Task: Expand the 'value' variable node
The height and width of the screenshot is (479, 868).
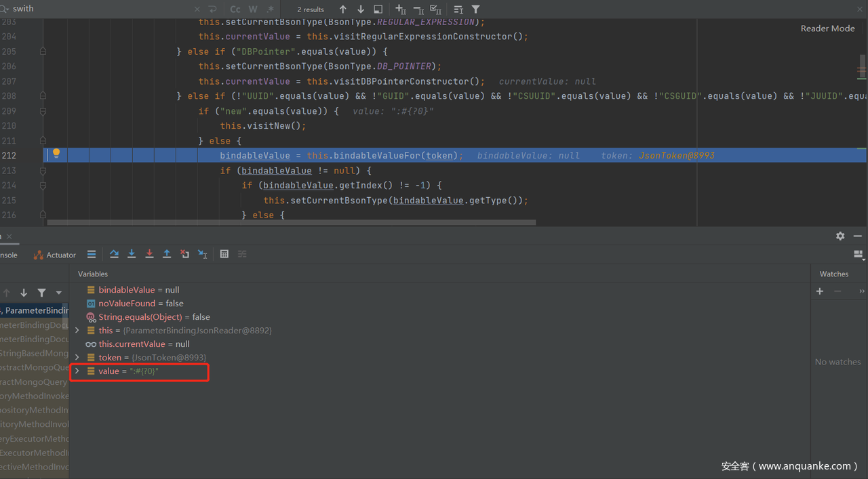Action: [x=77, y=371]
